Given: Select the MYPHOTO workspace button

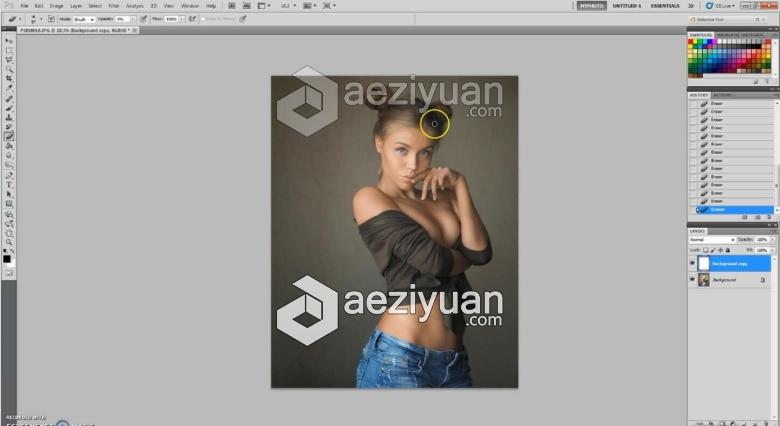Looking at the screenshot, I should point(591,6).
